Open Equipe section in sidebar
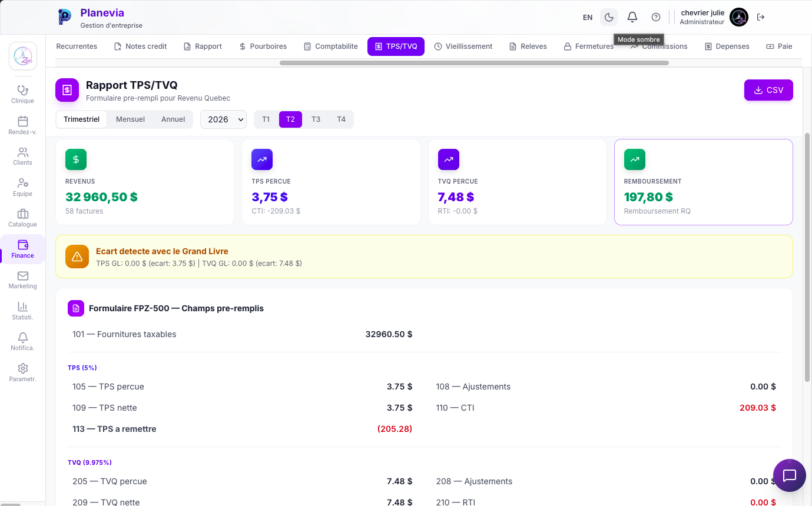This screenshot has width=812, height=506. (23, 187)
